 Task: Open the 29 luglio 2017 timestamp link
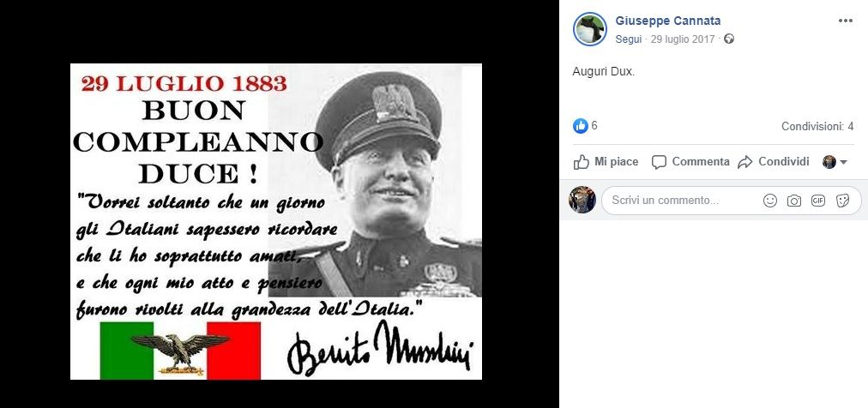click(x=683, y=39)
